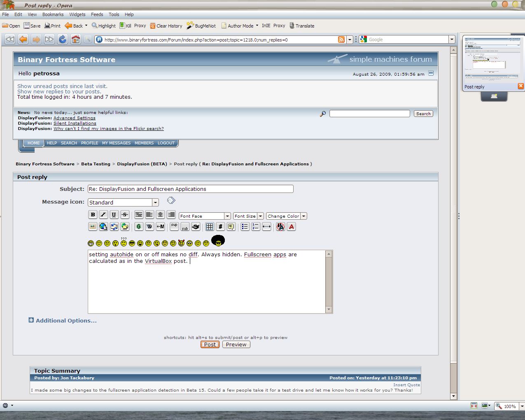Insert an email link tag
Viewport: 525px width, 420px height.
point(114,226)
